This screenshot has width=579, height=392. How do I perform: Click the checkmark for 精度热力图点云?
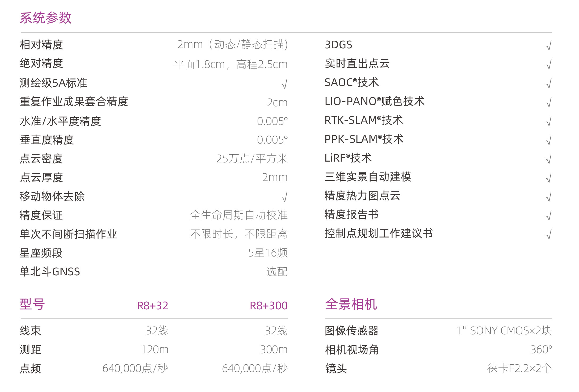pyautogui.click(x=549, y=197)
